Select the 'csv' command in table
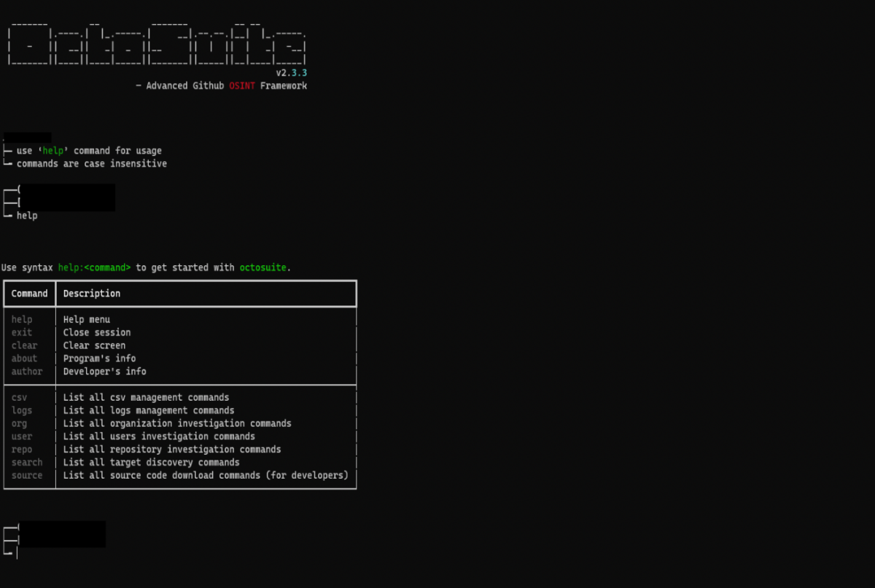Viewport: 875px width, 588px height. [19, 398]
